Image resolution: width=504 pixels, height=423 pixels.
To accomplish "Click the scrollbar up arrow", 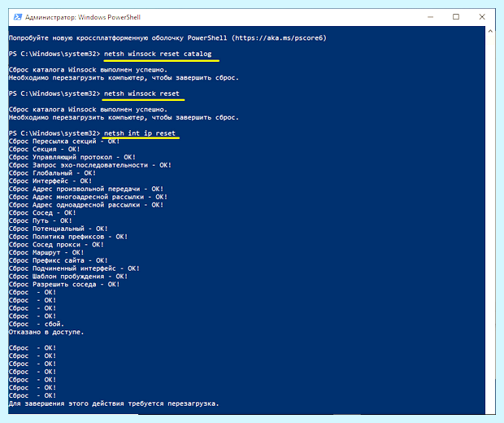I will (490, 31).
